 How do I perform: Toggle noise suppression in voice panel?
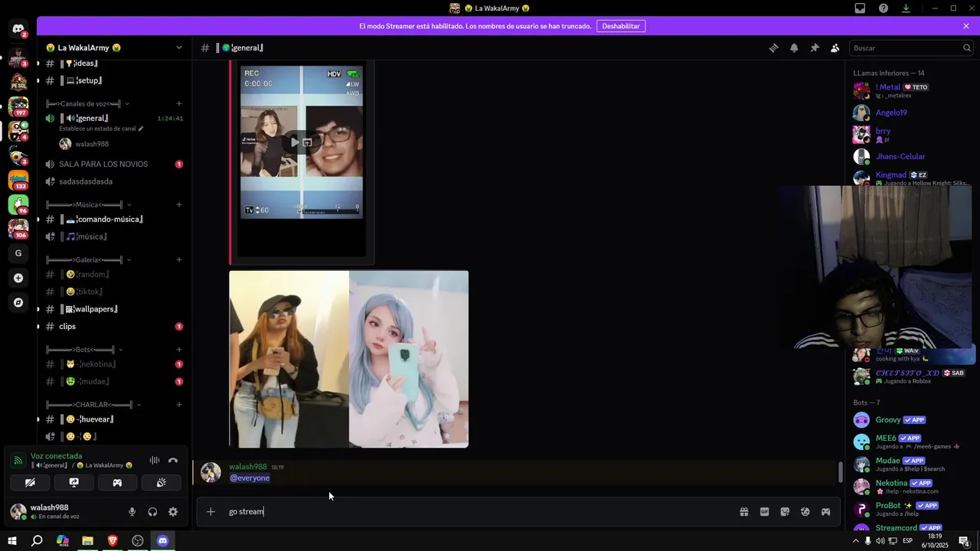(x=155, y=460)
